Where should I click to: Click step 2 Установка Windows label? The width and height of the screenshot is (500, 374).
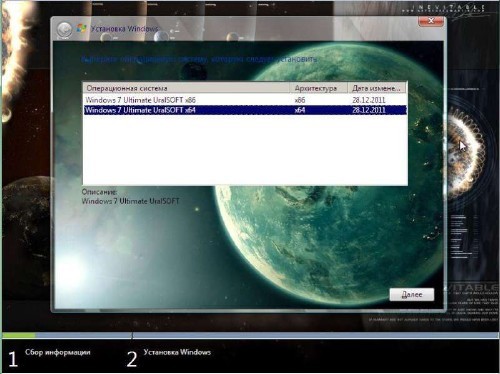tap(177, 352)
